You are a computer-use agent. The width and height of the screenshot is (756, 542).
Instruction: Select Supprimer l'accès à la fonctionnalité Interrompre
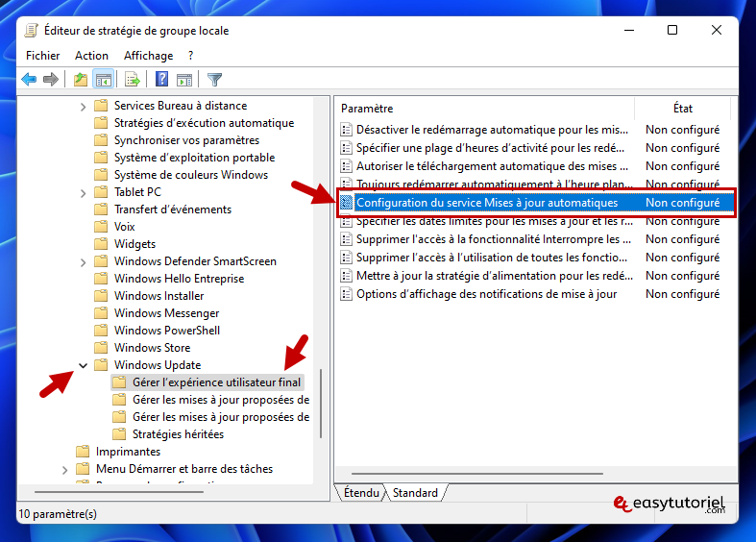pos(493,238)
